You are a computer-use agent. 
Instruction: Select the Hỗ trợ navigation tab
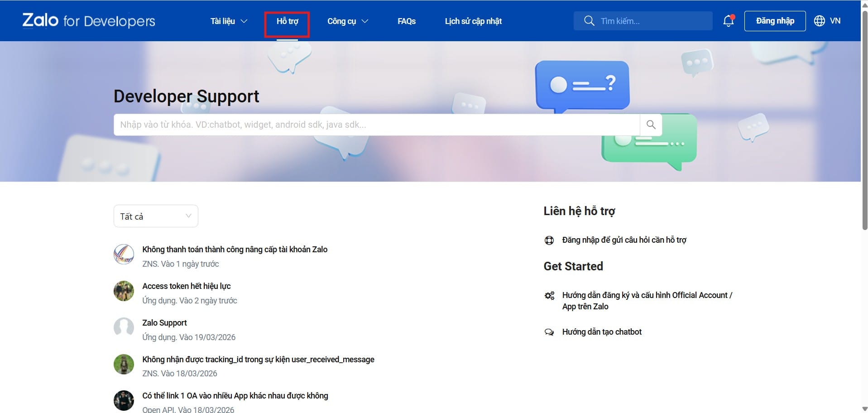tap(287, 21)
